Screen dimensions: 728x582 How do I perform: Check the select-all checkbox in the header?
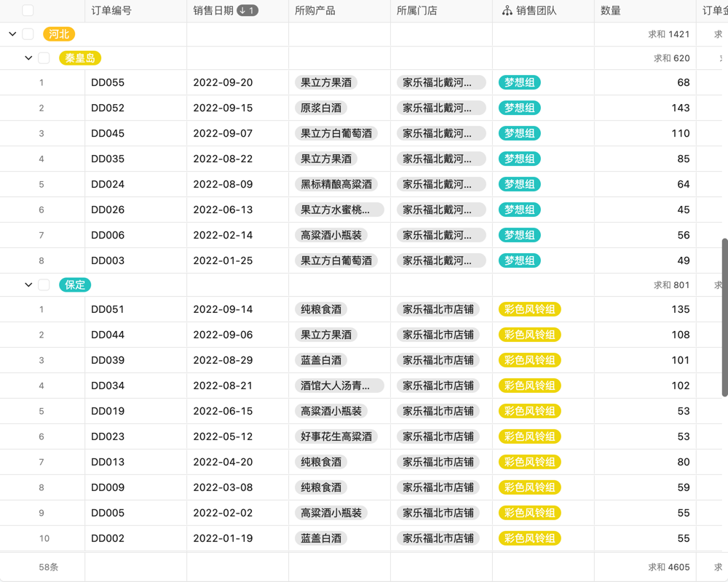tap(28, 11)
